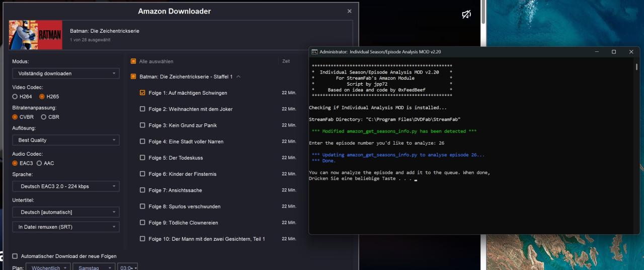Close the Amazon Downloader dialog

350,11
